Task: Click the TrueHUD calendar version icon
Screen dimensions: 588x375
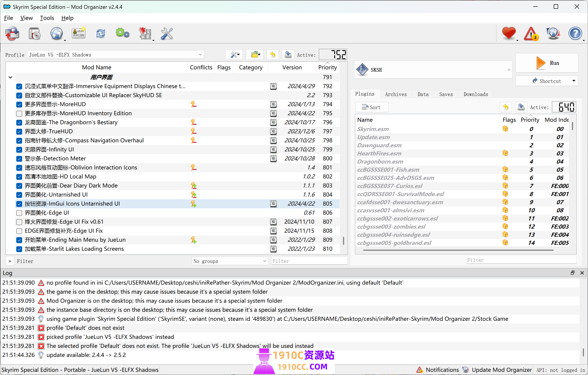Action: click(273, 131)
